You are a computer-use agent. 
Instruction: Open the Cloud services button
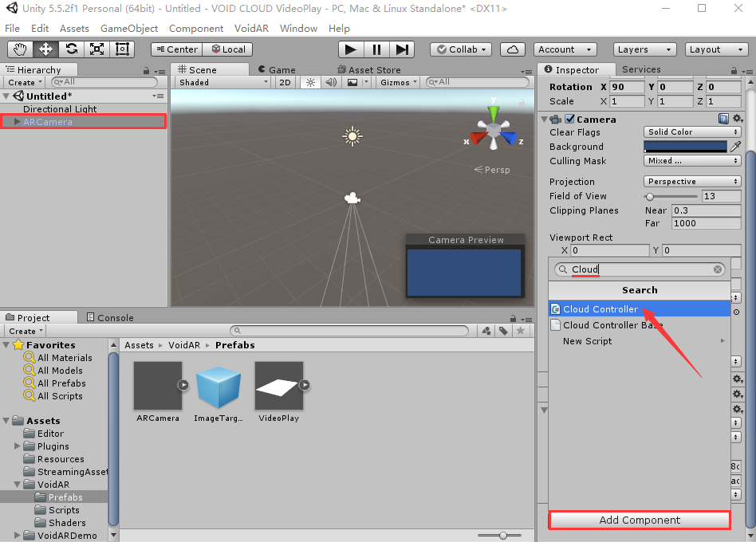(513, 49)
